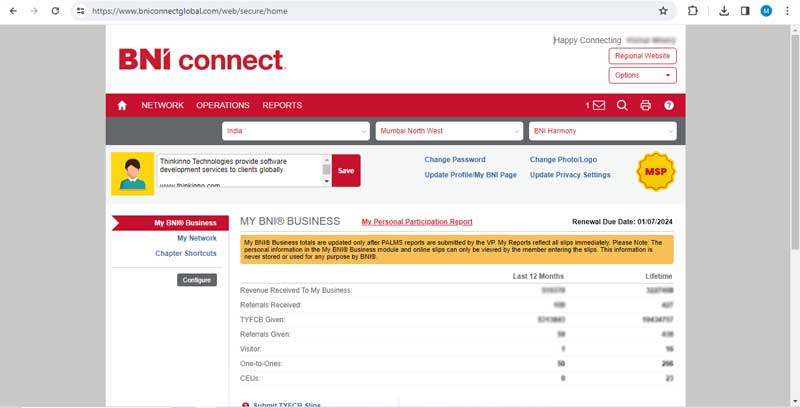This screenshot has width=800, height=408.
Task: Click the description box scroll up arrow
Action: pos(327,160)
